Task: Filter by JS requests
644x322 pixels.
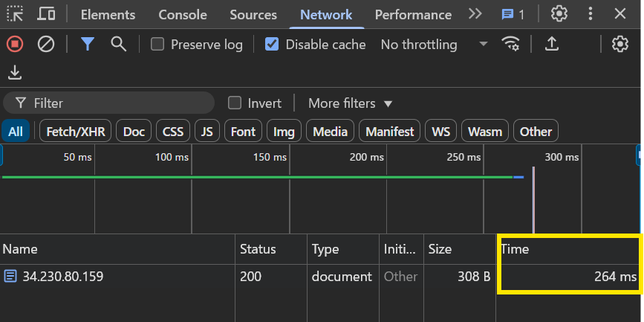Action: 207,131
